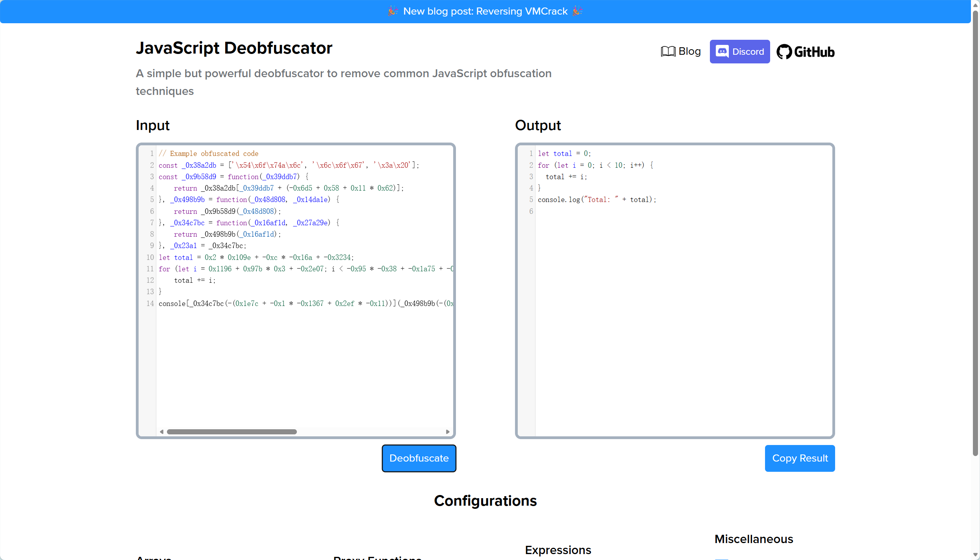The image size is (980, 560).
Task: Click the console.log("Total: " + total) output line
Action: tap(597, 199)
